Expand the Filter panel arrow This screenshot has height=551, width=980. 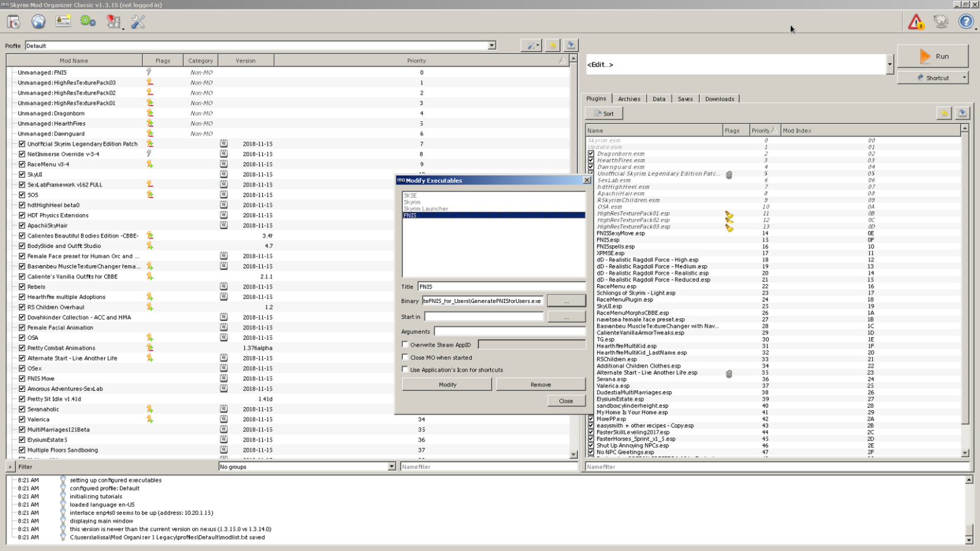pos(10,467)
